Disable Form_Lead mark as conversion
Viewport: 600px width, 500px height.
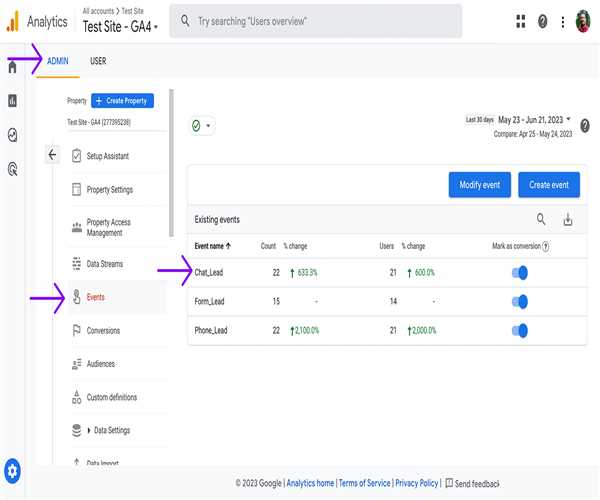(519, 301)
